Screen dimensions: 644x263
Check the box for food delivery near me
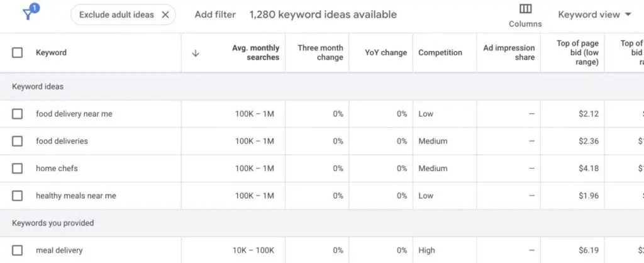click(18, 114)
